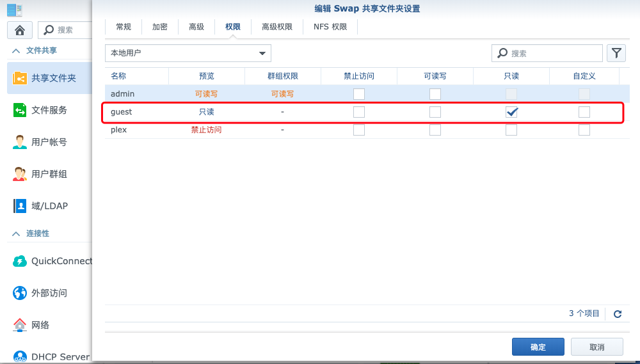The width and height of the screenshot is (640, 364).
Task: Collapse the File Sharing (文件共享) section
Action: tap(17, 51)
